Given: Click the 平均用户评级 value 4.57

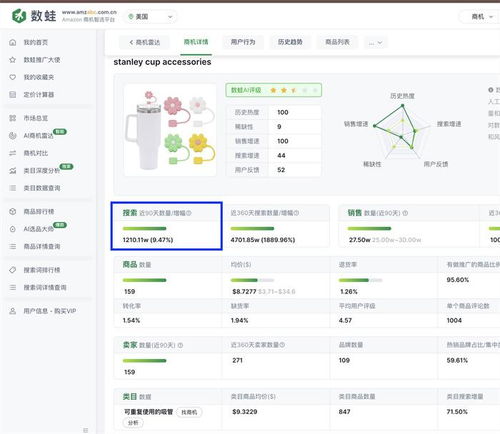Looking at the screenshot, I should (x=345, y=320).
